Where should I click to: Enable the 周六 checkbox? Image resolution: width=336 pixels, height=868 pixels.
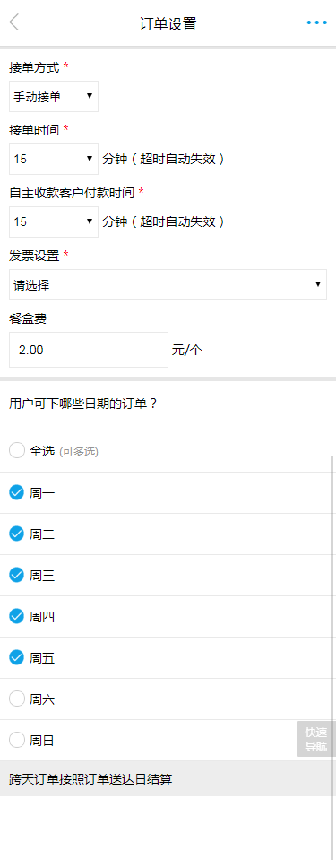(17, 699)
